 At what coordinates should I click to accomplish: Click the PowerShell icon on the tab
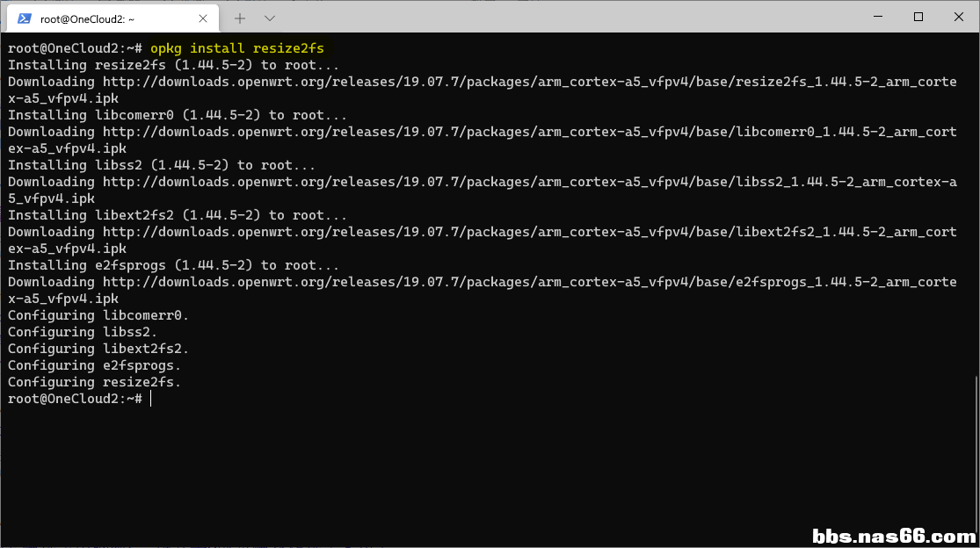(25, 18)
